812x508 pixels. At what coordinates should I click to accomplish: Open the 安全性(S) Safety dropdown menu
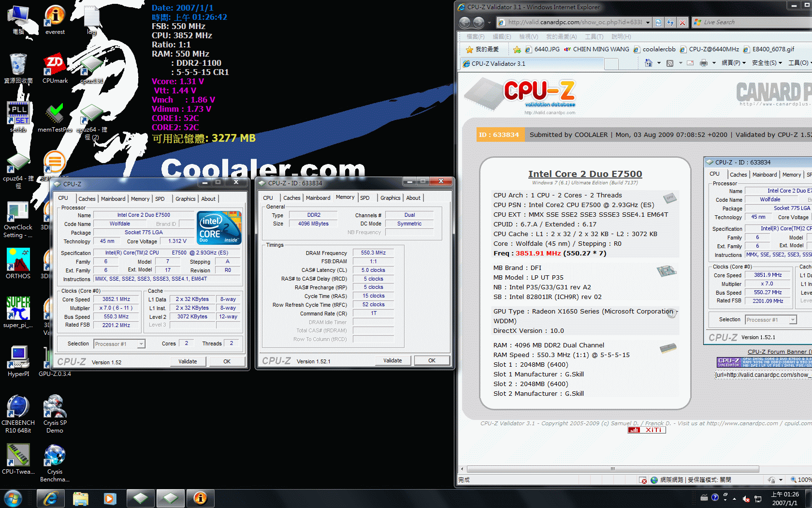(767, 63)
